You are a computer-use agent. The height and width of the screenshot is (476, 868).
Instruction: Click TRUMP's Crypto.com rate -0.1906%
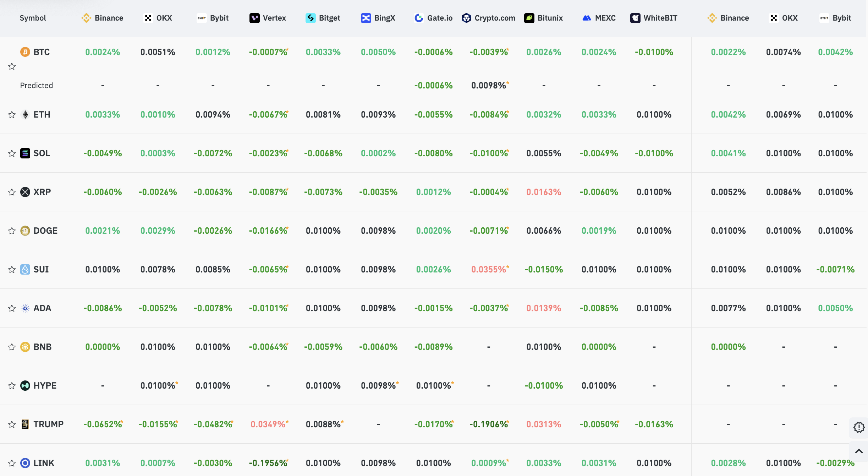(x=489, y=424)
